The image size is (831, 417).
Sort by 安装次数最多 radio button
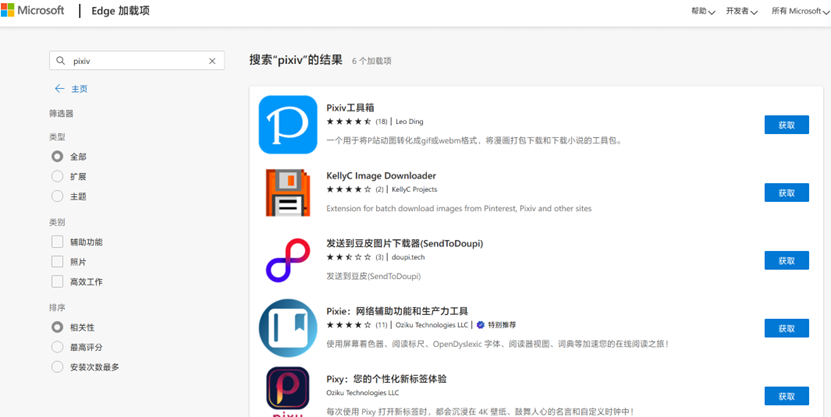(57, 367)
